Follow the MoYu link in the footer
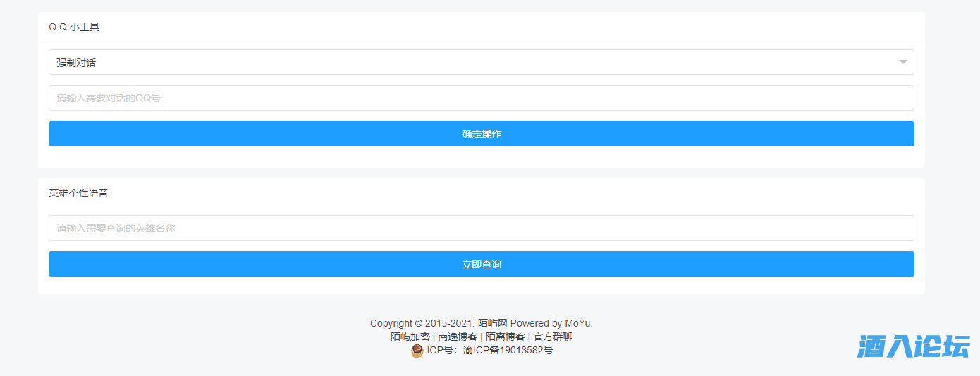 [x=578, y=323]
